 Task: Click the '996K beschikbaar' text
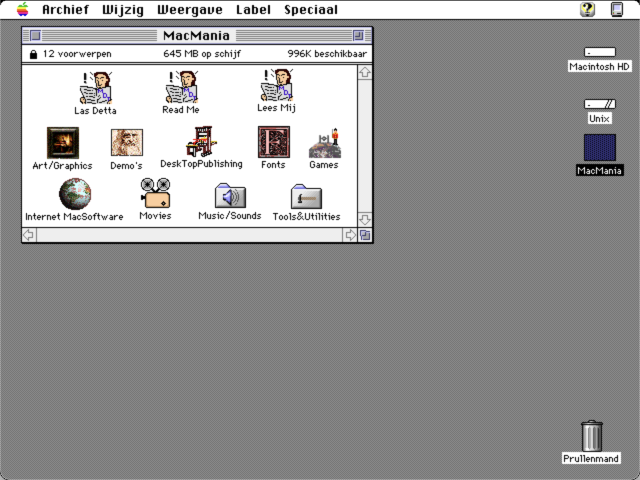[327, 54]
